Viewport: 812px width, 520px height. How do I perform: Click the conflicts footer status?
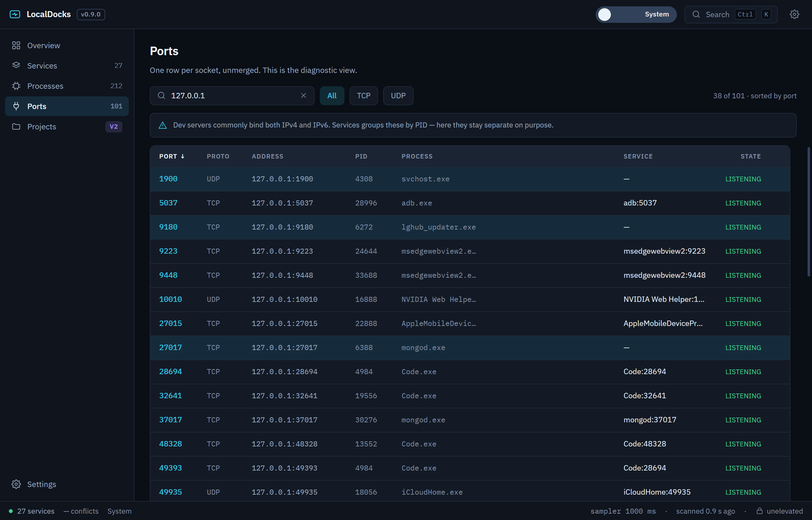(81, 511)
